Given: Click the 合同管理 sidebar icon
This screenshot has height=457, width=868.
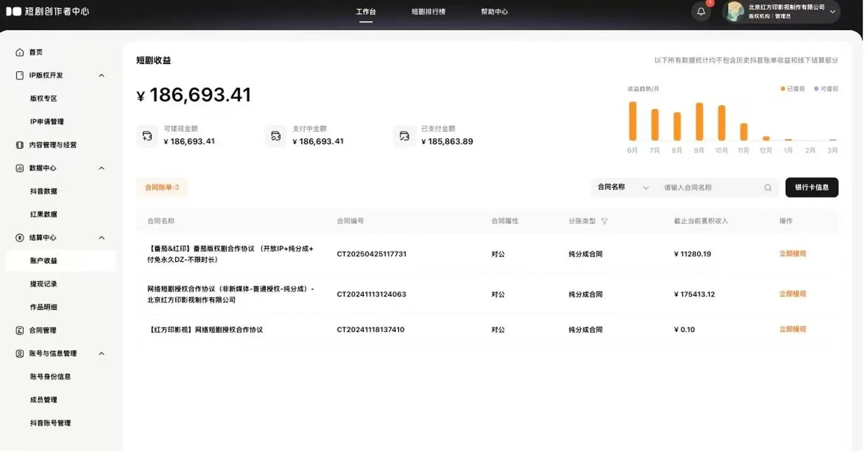Looking at the screenshot, I should tap(19, 330).
